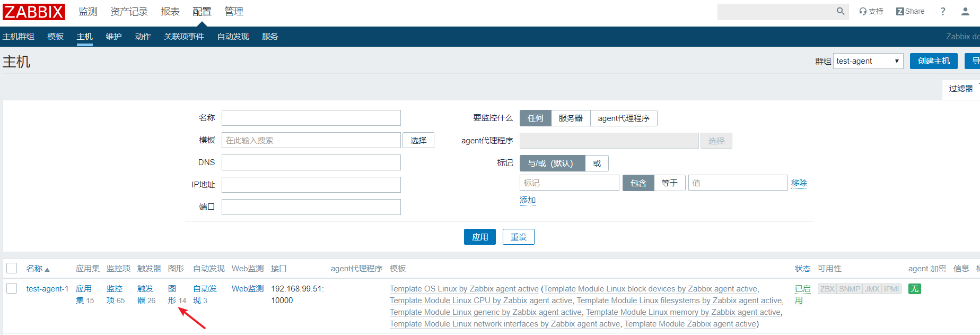This screenshot has width=980, height=335.
Task: Go to 模板 submenu
Action: (55, 37)
